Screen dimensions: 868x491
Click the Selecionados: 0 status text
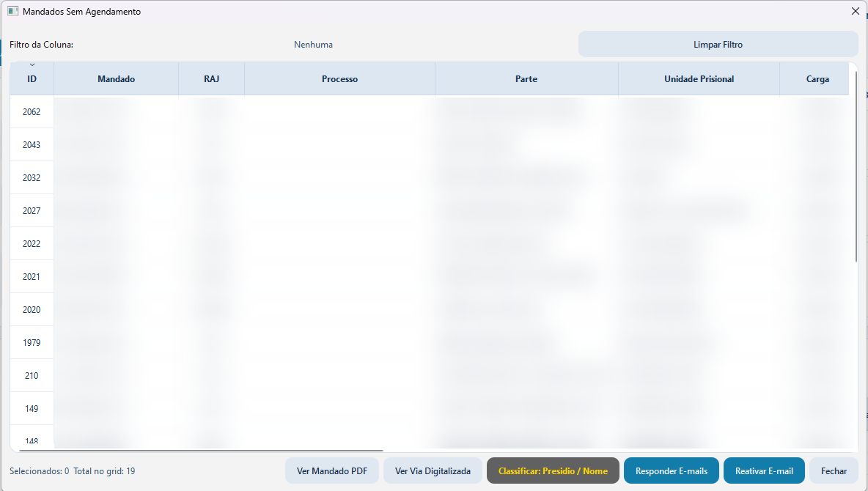coord(40,471)
